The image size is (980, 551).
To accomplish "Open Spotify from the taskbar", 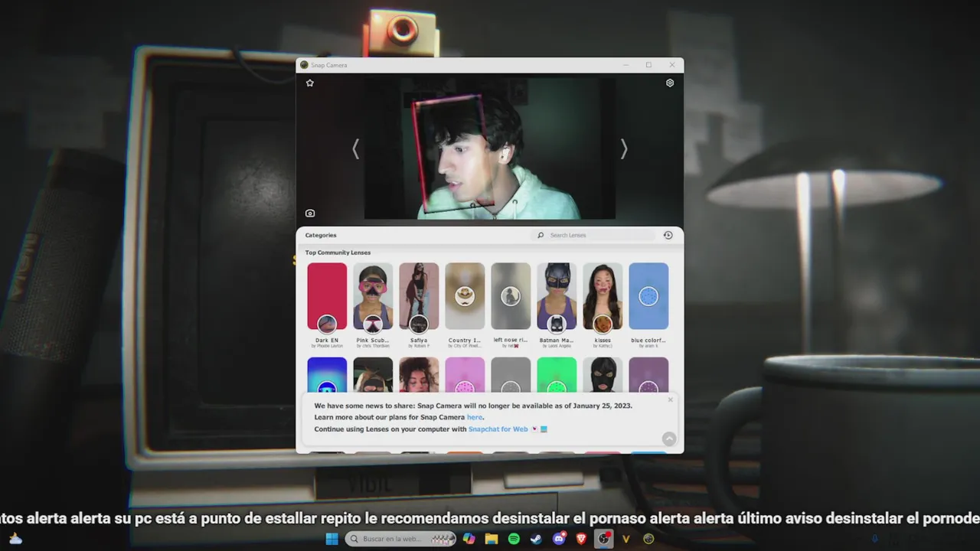I will (x=514, y=539).
